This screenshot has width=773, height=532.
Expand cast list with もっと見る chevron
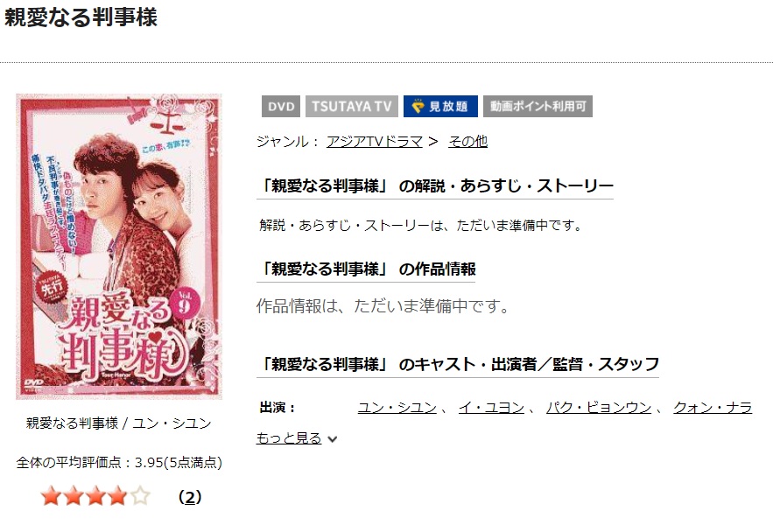tap(333, 439)
